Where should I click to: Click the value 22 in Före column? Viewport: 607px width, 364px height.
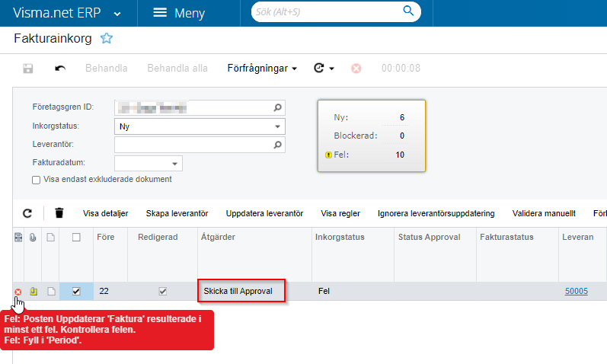coord(104,291)
